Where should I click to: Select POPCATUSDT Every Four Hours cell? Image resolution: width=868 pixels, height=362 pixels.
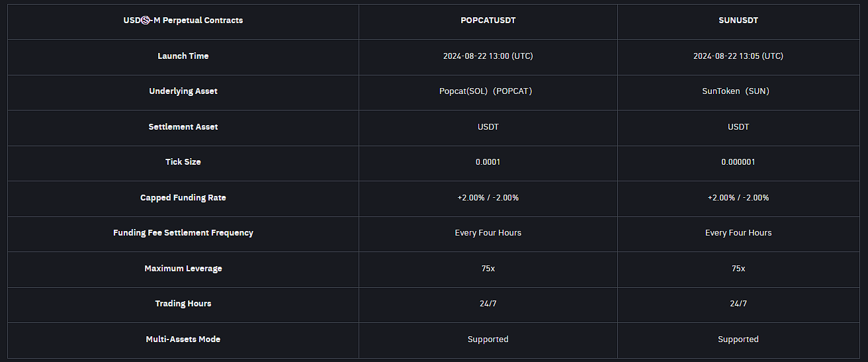[488, 233]
